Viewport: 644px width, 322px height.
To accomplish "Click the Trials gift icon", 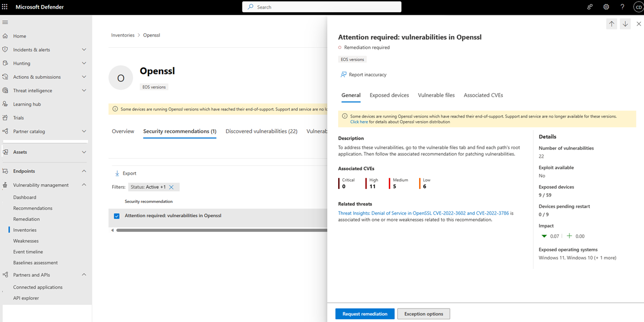I will [5, 118].
